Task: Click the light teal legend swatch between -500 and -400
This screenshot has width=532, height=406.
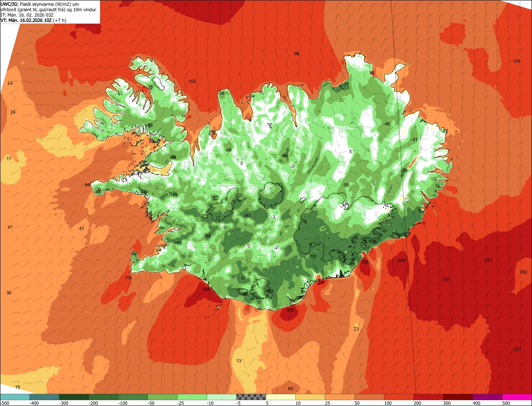Action: (x=15, y=397)
